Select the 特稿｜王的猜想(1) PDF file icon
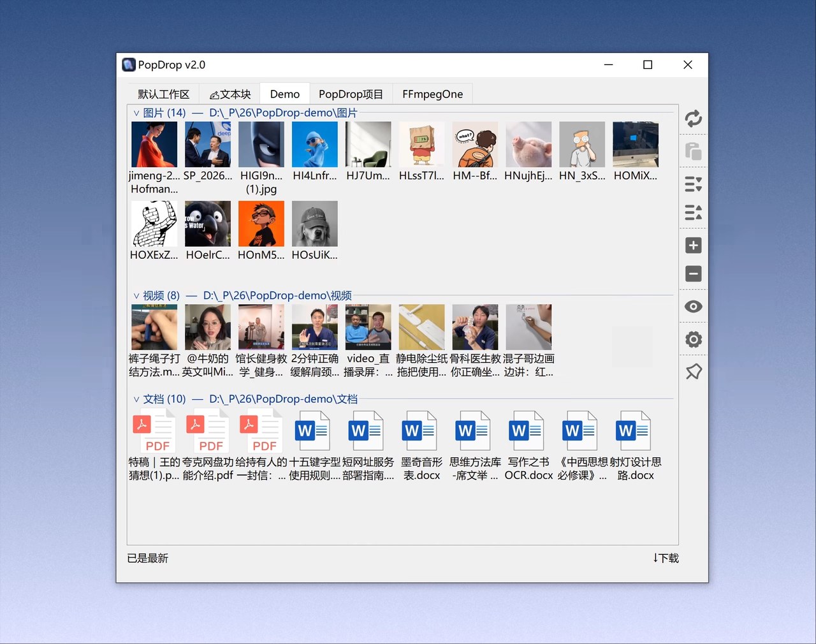The height and width of the screenshot is (644, 816). click(x=154, y=430)
